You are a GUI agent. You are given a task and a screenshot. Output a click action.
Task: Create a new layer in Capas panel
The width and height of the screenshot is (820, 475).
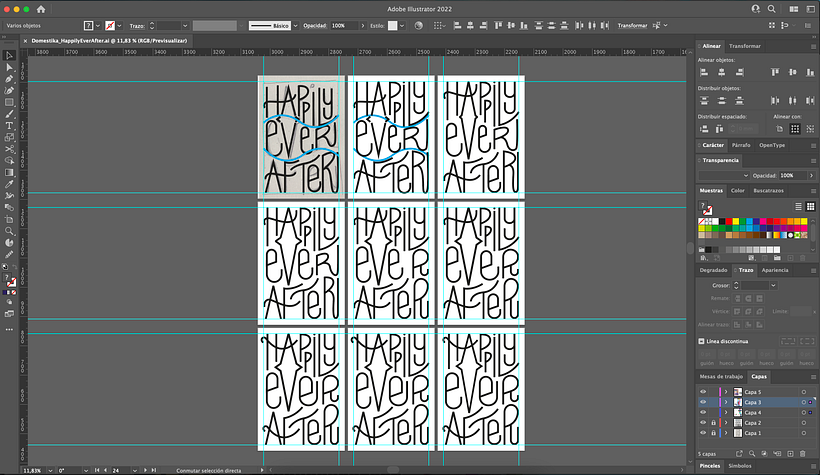click(790, 454)
